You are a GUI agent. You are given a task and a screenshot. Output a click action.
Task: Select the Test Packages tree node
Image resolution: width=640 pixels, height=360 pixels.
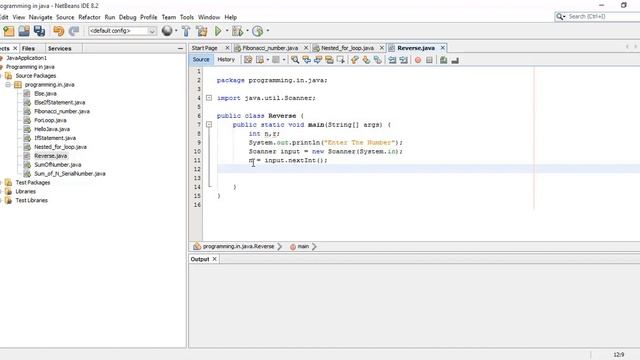pyautogui.click(x=33, y=182)
